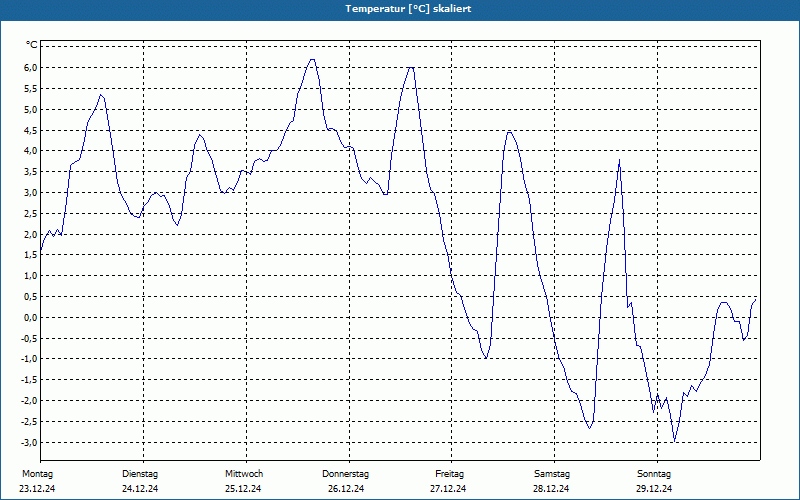Click the '2,5' y-axis value
The width and height of the screenshot is (800, 500).
pos(31,214)
